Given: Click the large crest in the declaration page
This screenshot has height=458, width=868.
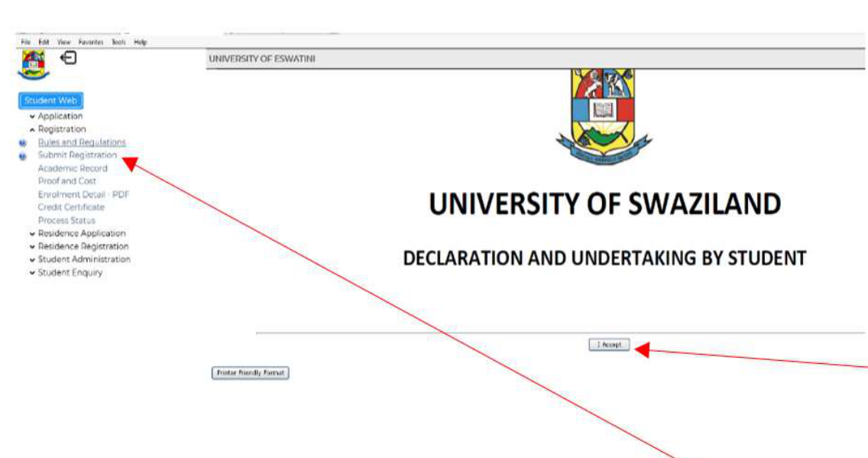Looking at the screenshot, I should (604, 117).
